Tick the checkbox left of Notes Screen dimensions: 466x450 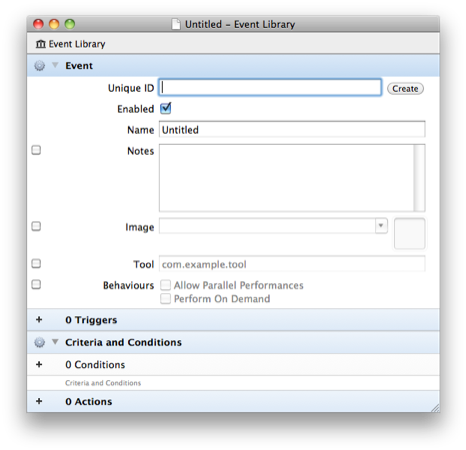(36, 150)
